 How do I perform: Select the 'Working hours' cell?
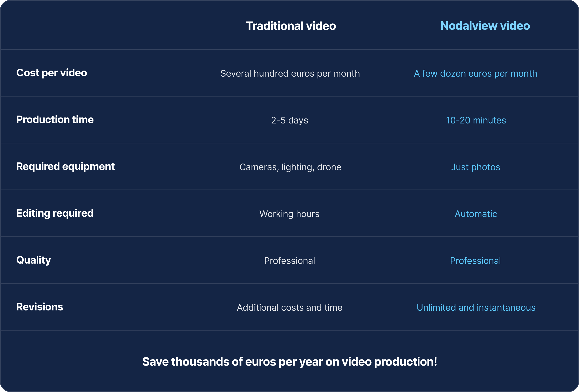(x=289, y=214)
